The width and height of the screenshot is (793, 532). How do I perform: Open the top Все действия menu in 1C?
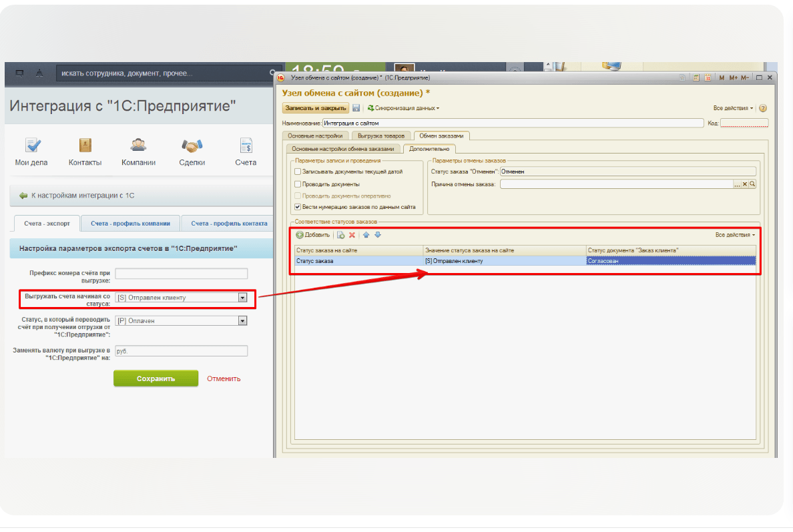(x=734, y=108)
